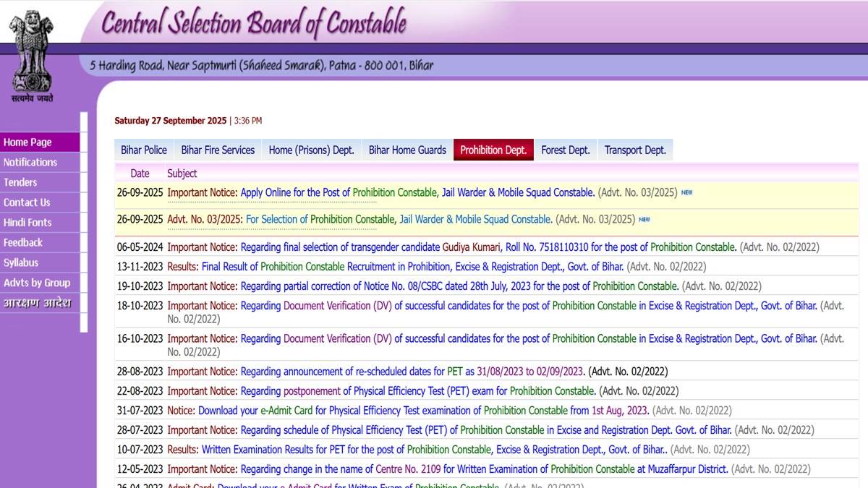Open the partial correction of Notice No. 08/CSBC link
868x488 pixels.
[x=459, y=286]
